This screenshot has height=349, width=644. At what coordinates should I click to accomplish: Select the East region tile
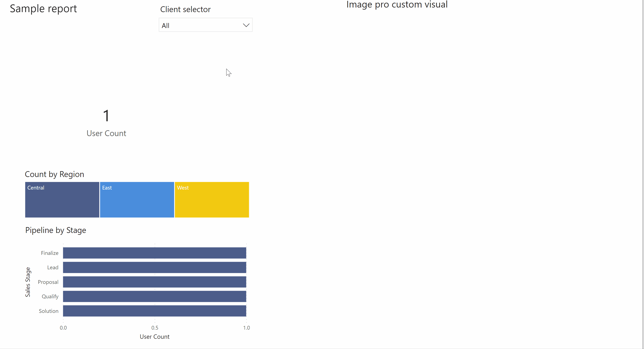[137, 200]
